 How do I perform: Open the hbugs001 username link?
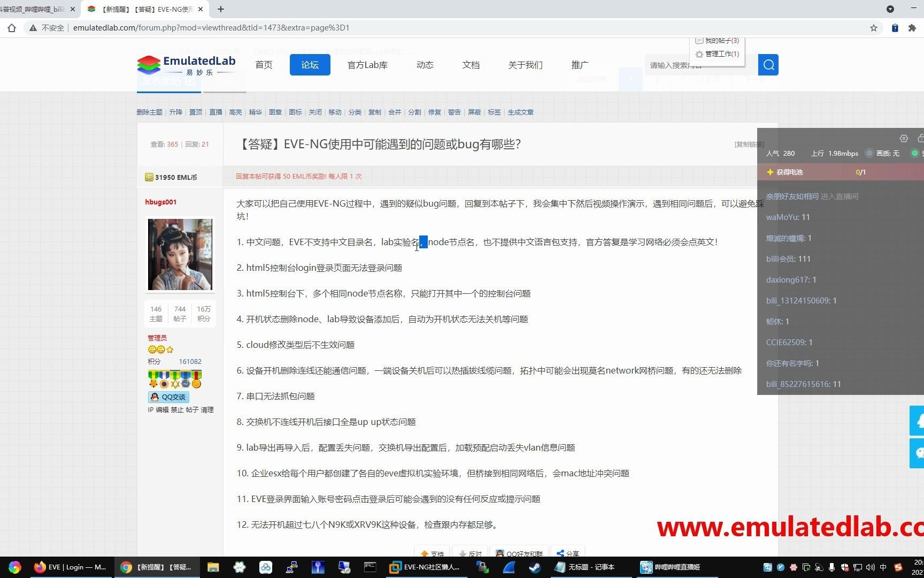point(160,202)
